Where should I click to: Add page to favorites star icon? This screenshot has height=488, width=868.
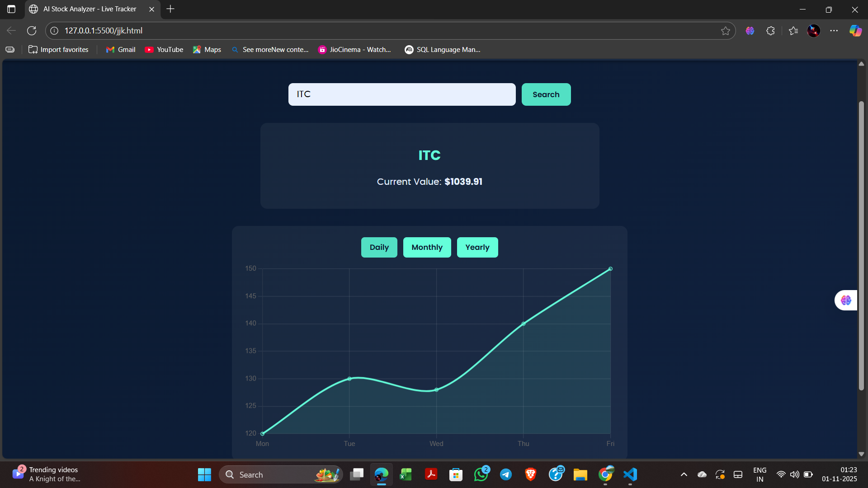(726, 31)
